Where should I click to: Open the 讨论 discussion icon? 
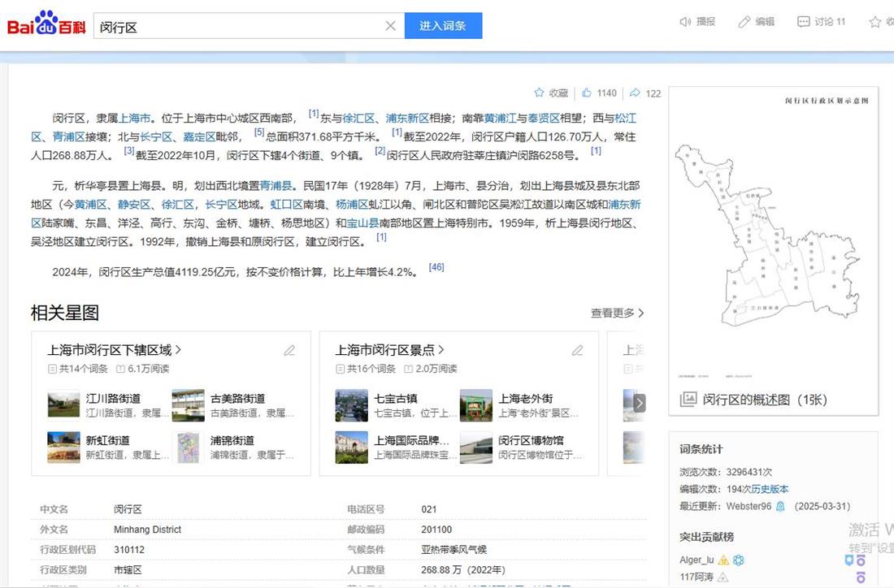[804, 22]
